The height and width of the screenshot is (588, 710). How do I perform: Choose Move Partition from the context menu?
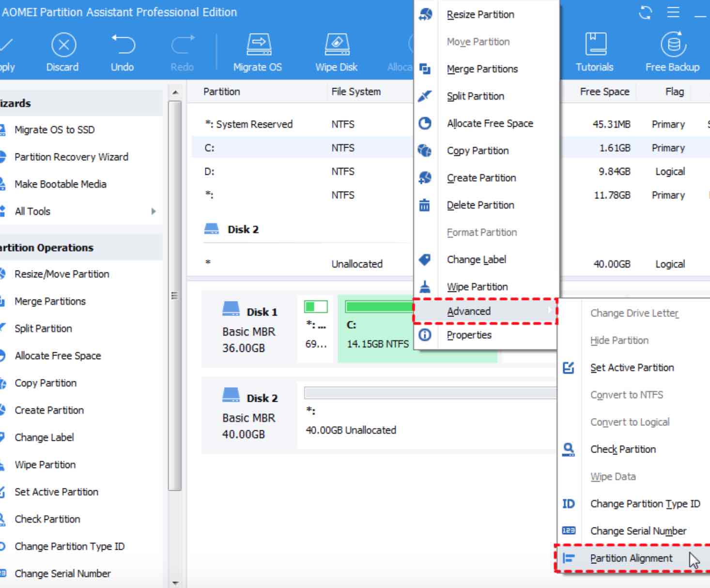(x=478, y=42)
